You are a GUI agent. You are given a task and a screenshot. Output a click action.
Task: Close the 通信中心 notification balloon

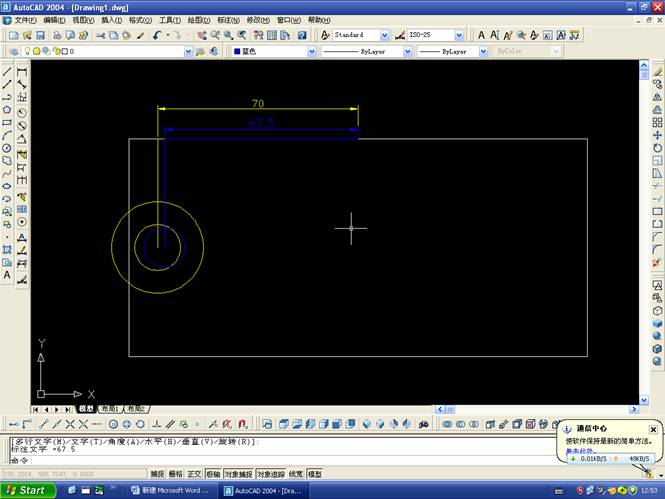pos(653,430)
